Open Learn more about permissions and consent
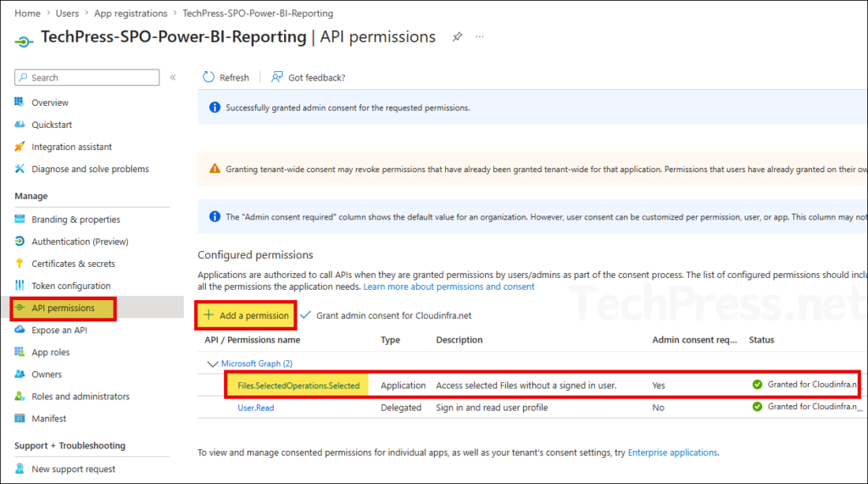Screen dimensions: 868x484 [449, 287]
